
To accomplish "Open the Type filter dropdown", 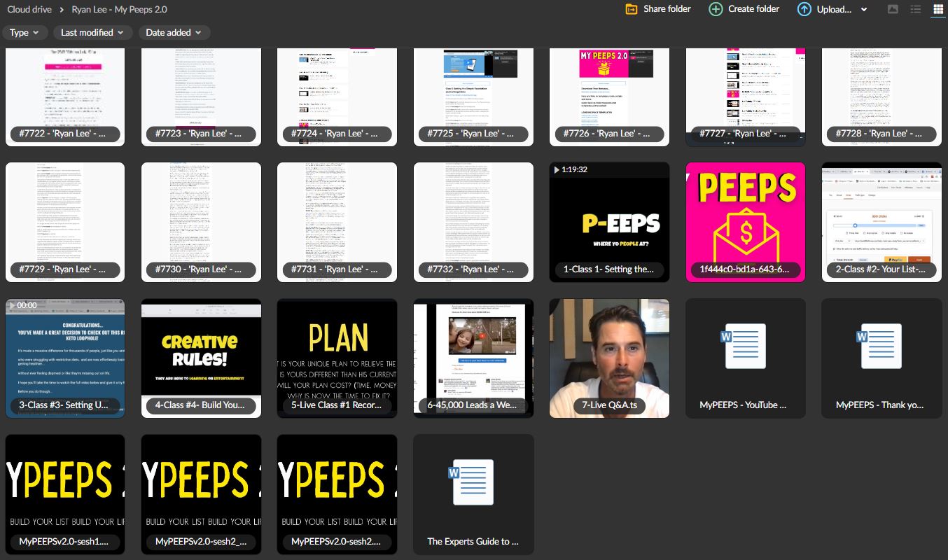I will click(25, 32).
